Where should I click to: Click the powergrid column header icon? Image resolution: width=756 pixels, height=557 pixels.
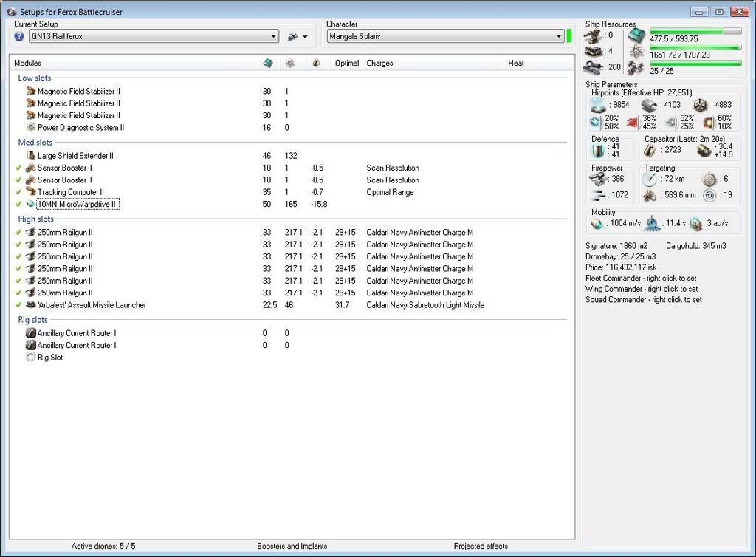click(x=291, y=64)
